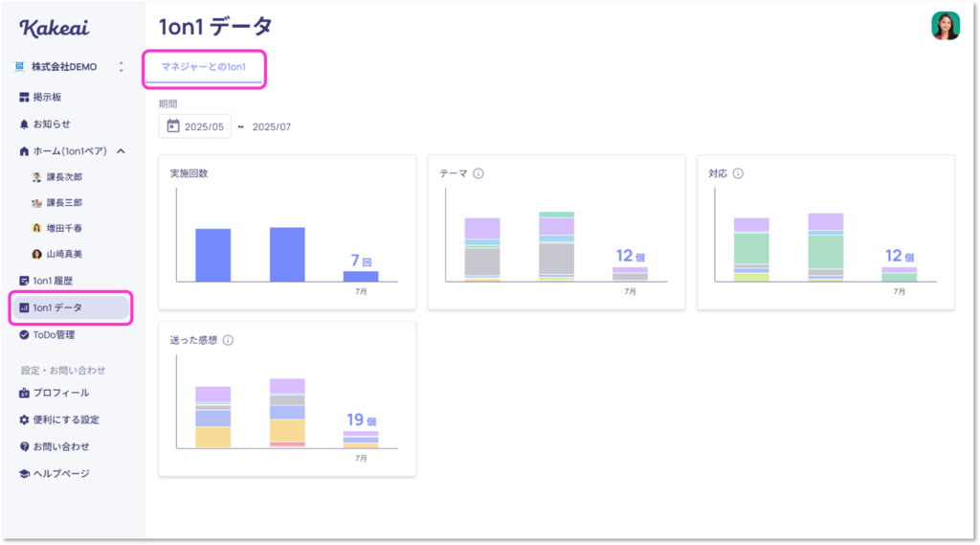Open 1on1 データ in the sidebar
This screenshot has width=980, height=545.
tap(57, 307)
